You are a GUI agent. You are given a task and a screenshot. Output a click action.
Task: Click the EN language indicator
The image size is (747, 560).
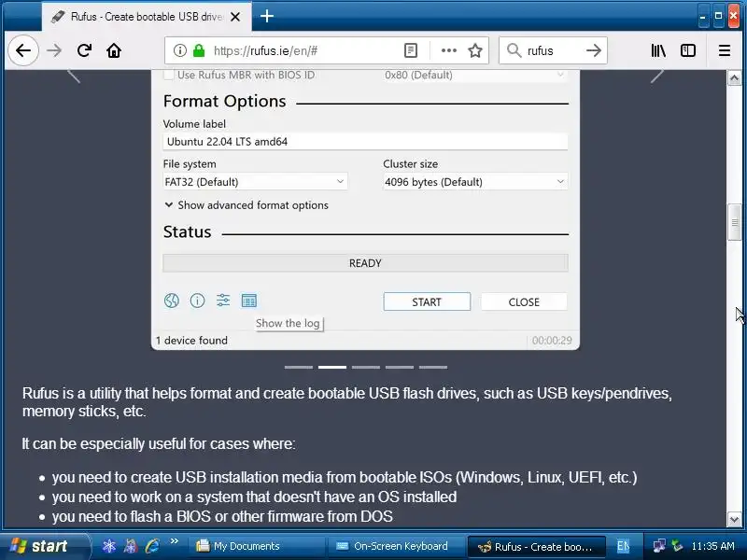623,546
